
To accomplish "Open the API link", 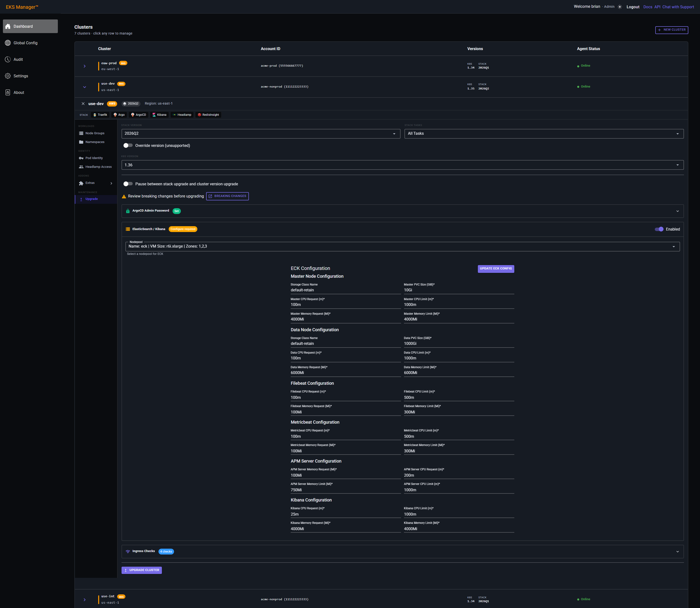I will 657,7.
